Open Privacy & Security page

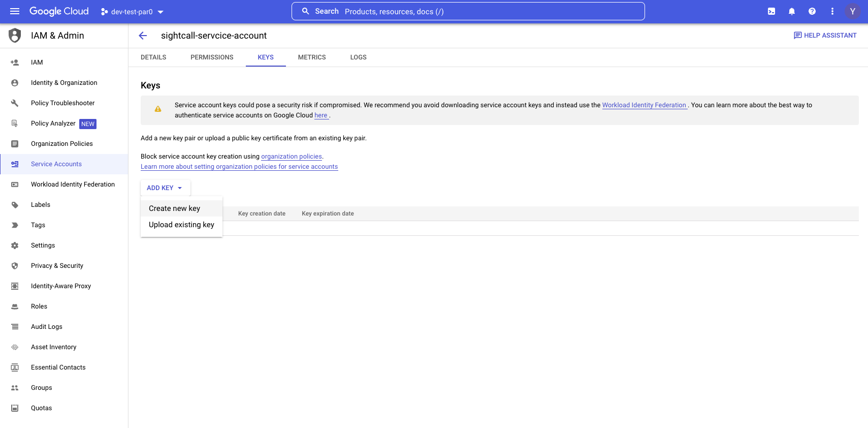pyautogui.click(x=64, y=266)
